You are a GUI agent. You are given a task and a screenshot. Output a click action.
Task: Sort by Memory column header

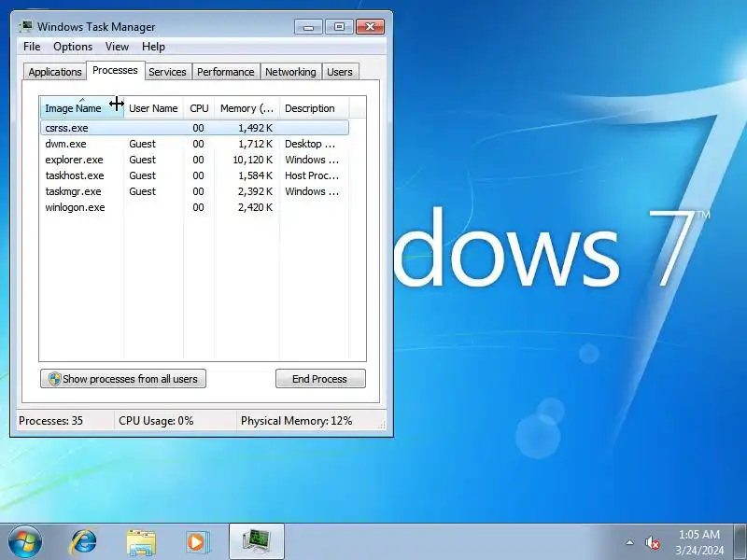tap(247, 108)
